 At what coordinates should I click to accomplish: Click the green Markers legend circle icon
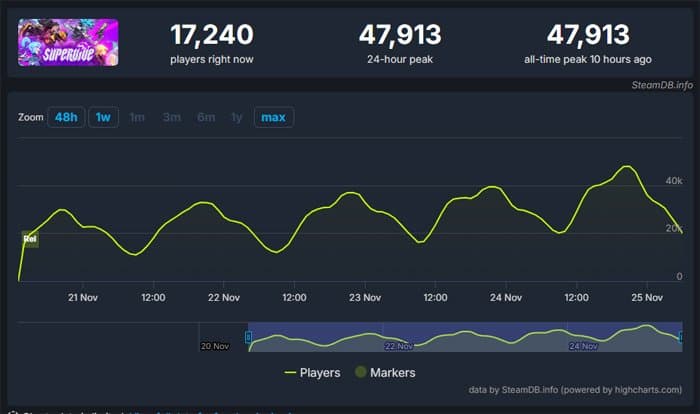pyautogui.click(x=361, y=373)
